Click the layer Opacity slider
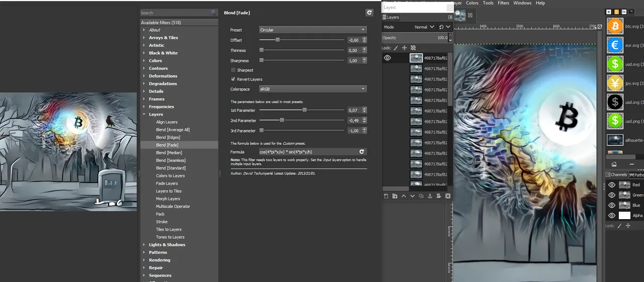Viewport: 644px width, 282px height. point(415,38)
